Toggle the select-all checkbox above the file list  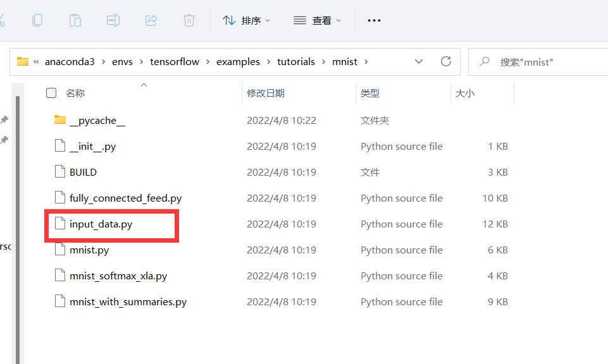point(51,92)
